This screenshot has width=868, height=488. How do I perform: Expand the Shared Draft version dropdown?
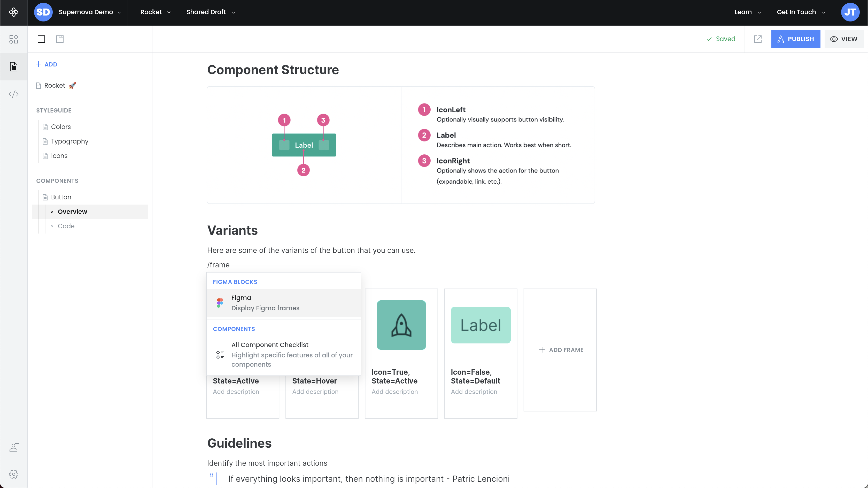pyautogui.click(x=211, y=12)
